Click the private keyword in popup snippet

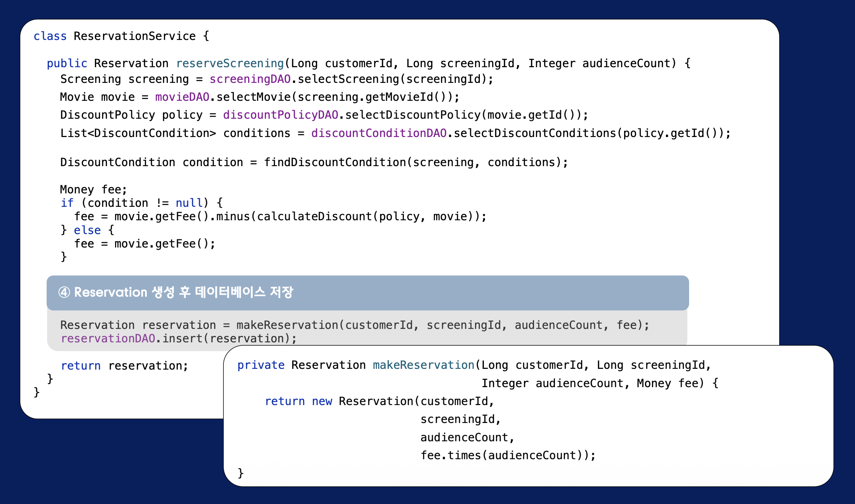tap(260, 365)
